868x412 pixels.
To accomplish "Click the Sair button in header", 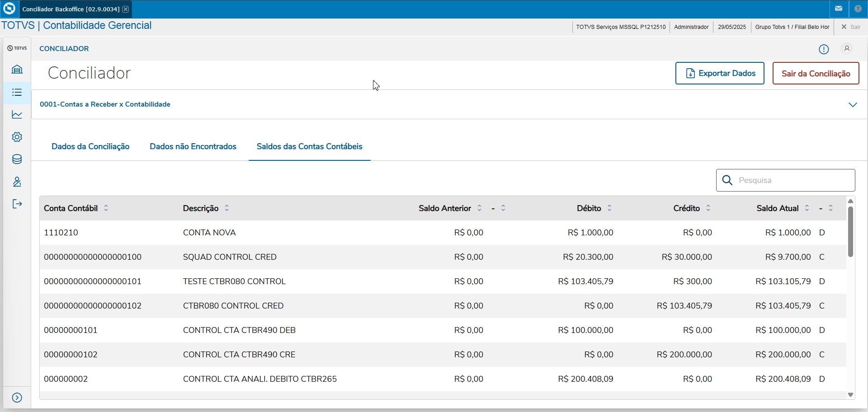I will pos(851,27).
